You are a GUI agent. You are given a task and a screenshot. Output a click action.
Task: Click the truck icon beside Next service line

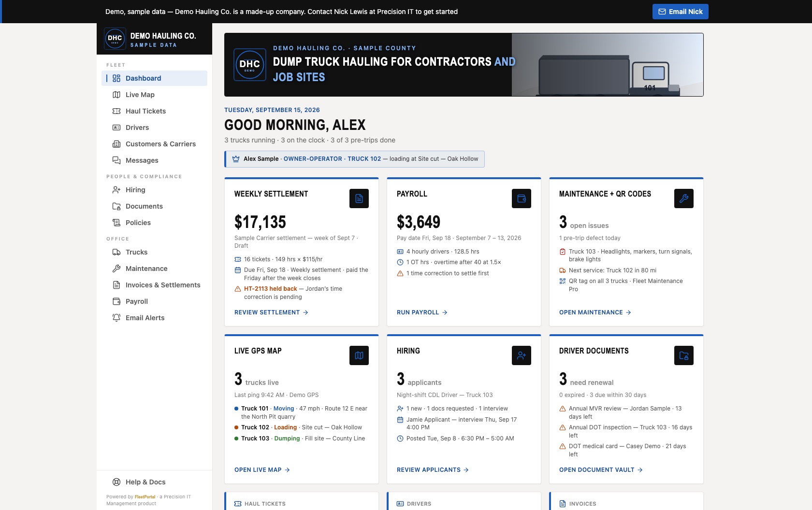563,270
